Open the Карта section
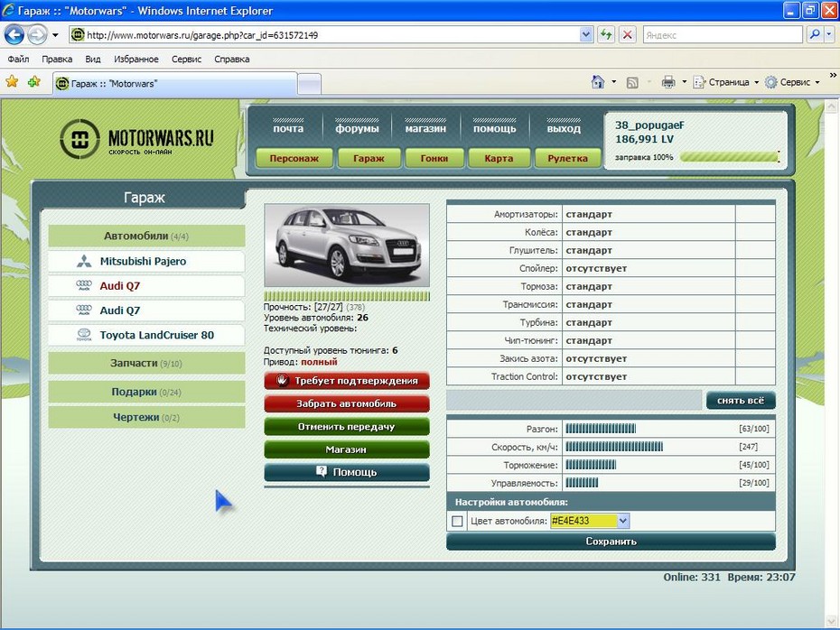 point(499,159)
